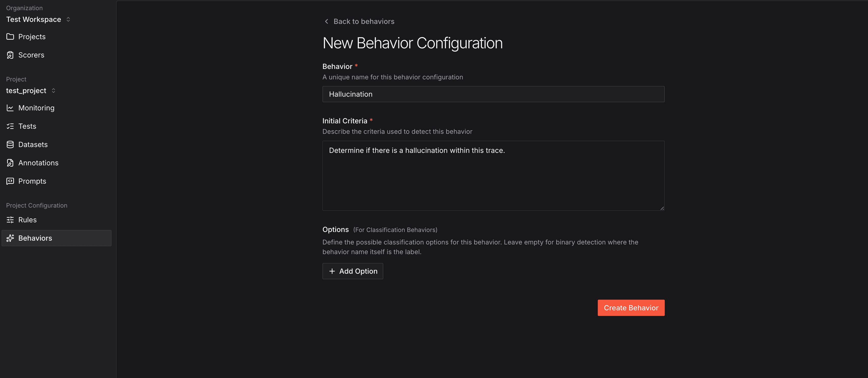This screenshot has width=868, height=378.
Task: Follow the Back to behaviors link
Action: click(364, 21)
